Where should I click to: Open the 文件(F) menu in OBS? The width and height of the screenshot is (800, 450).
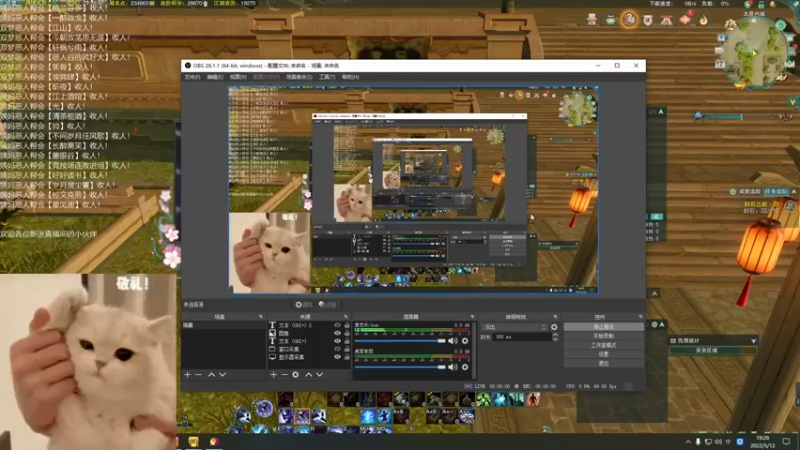[x=192, y=77]
